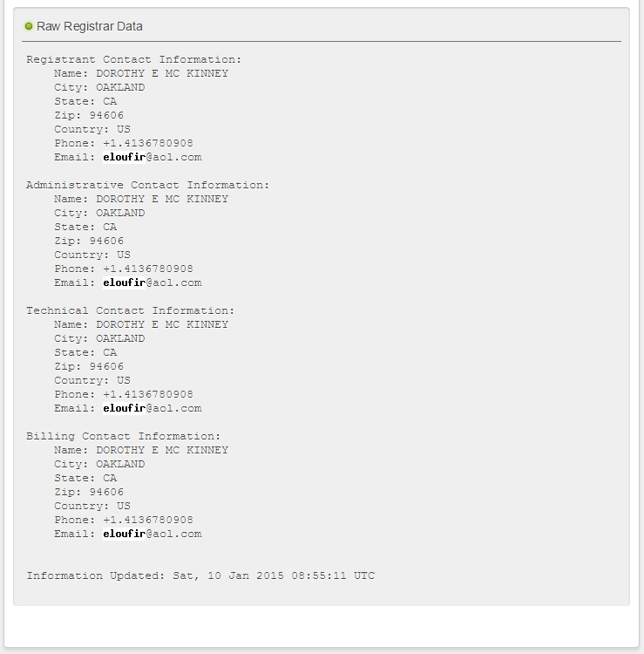Click the Technical contact Country: US line
Viewport: 644px width, 654px height.
(x=92, y=380)
